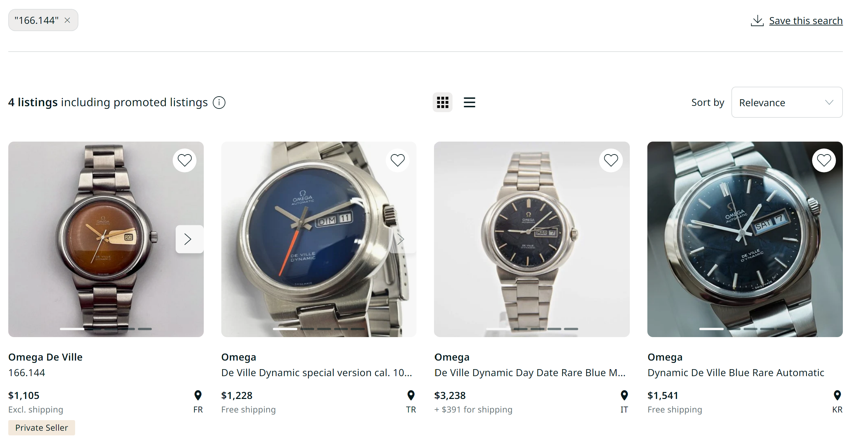Open the Sort by Relevance dropdown
The width and height of the screenshot is (868, 436).
786,103
